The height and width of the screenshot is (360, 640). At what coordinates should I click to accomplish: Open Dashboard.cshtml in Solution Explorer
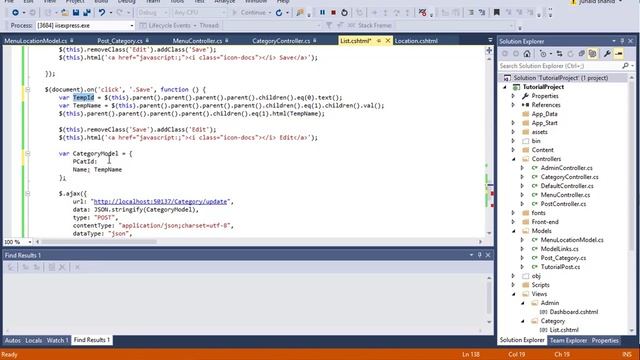[573, 312]
